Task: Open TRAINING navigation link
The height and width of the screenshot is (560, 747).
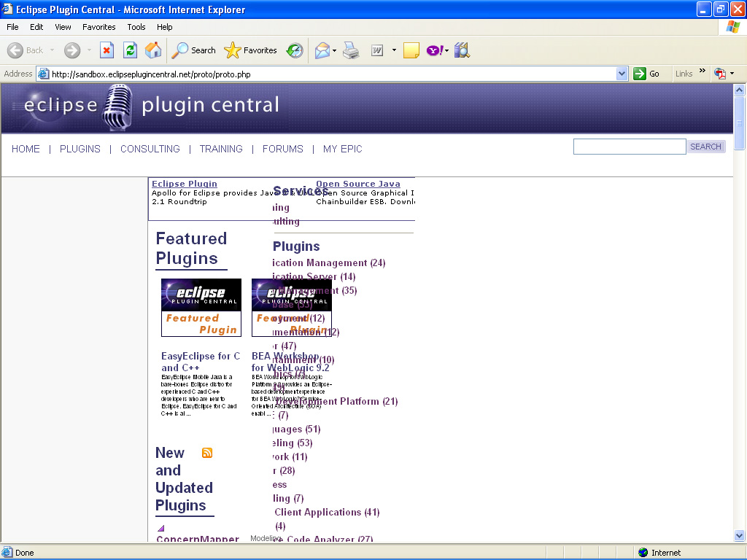Action: [221, 149]
